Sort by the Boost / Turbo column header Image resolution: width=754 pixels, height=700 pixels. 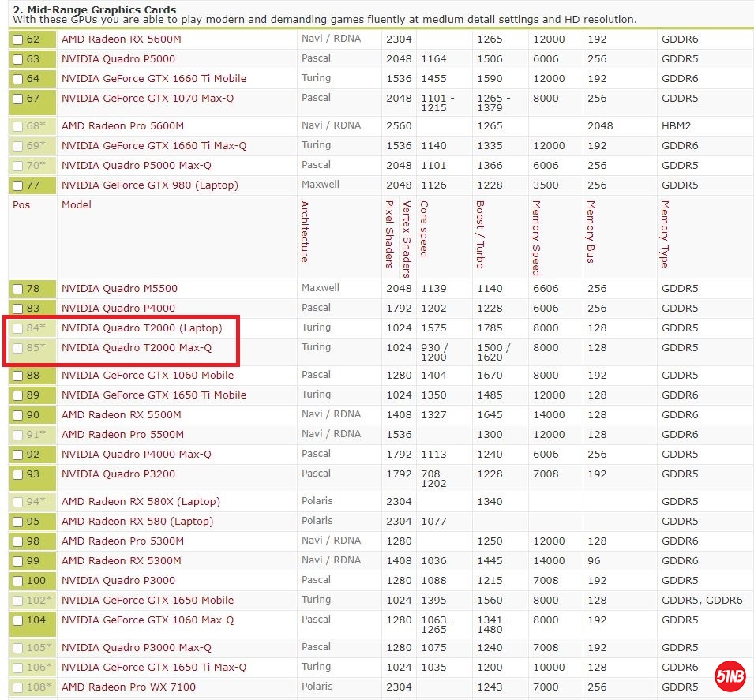click(480, 234)
